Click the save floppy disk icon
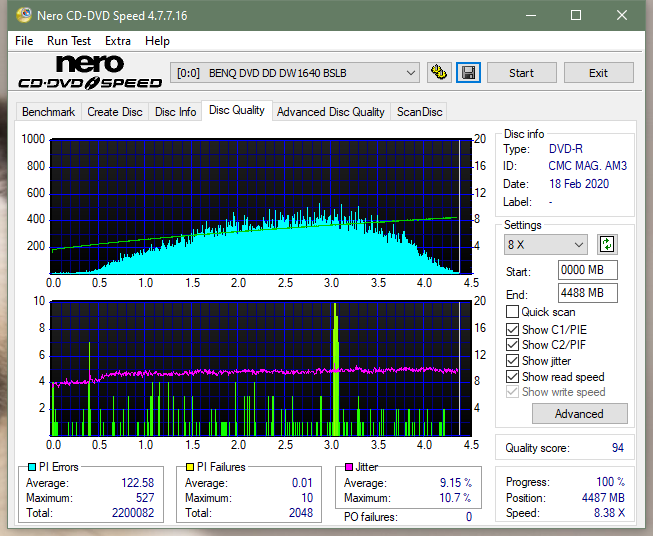 pos(468,73)
